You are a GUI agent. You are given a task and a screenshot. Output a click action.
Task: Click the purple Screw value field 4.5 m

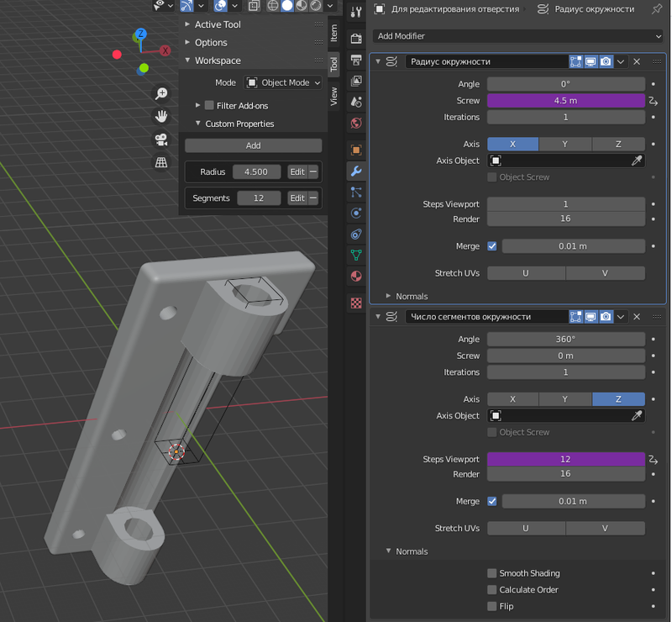click(565, 101)
